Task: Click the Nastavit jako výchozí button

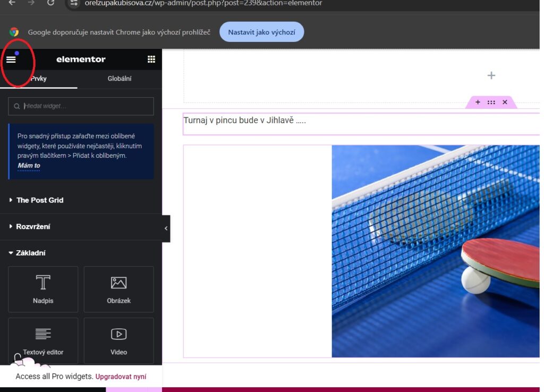Action: (261, 32)
